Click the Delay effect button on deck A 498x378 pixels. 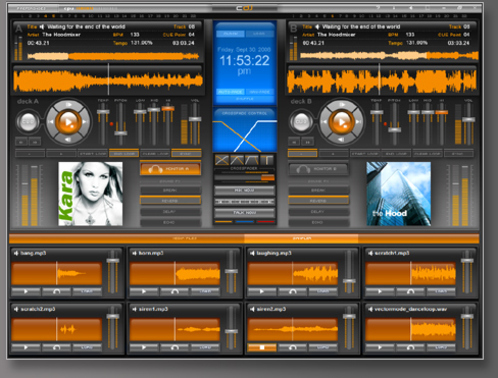point(170,212)
